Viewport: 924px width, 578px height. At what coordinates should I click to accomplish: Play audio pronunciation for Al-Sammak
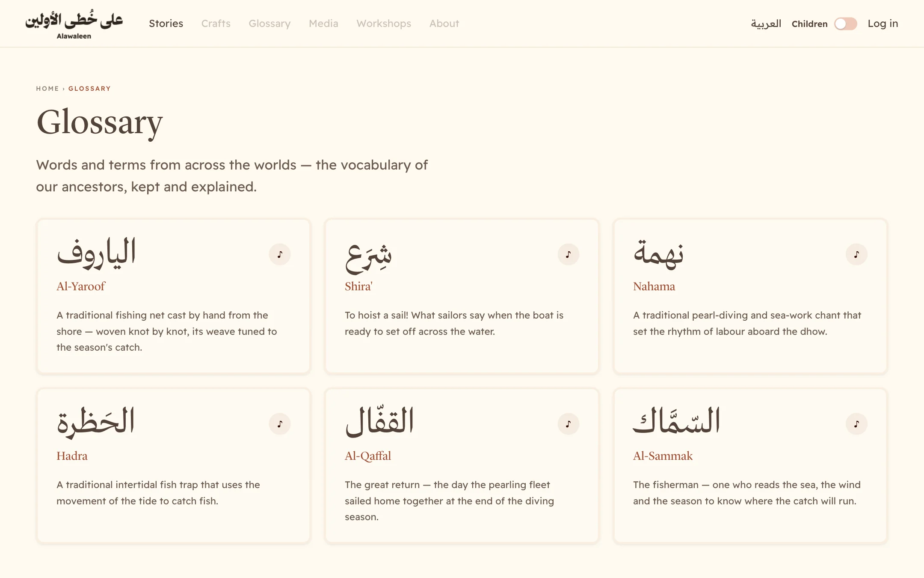pos(856,424)
